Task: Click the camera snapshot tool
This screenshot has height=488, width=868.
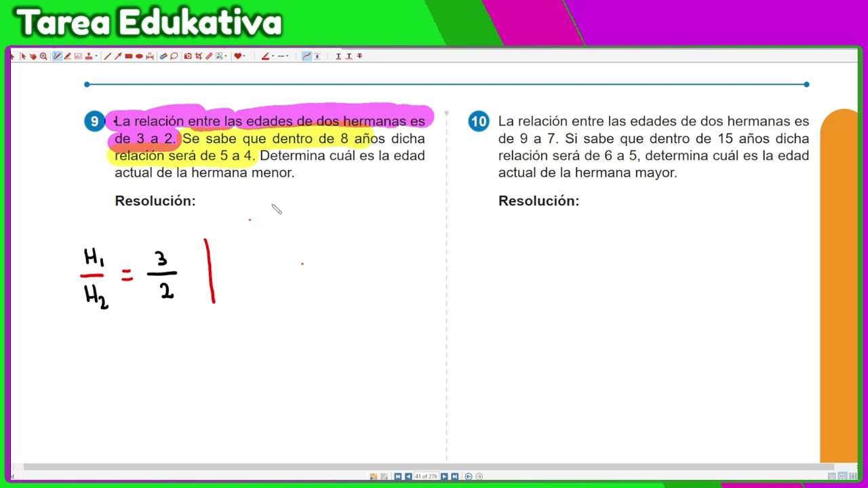Action: point(188,56)
